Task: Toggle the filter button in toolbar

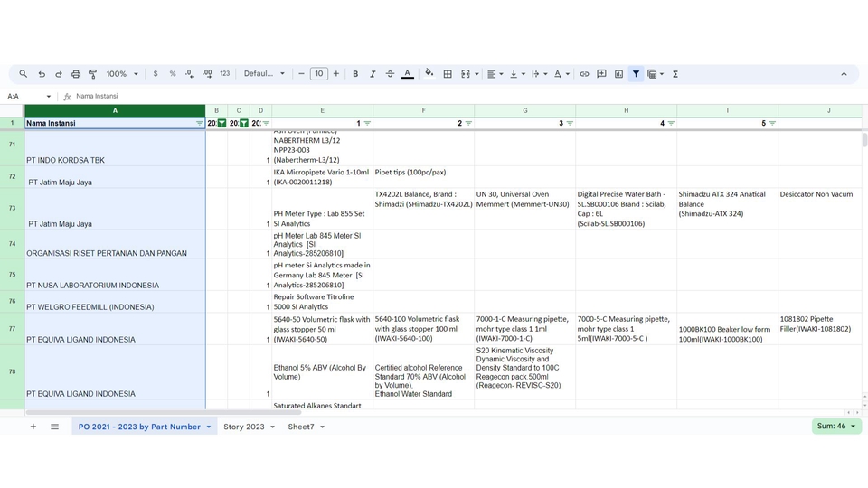Action: 636,73
